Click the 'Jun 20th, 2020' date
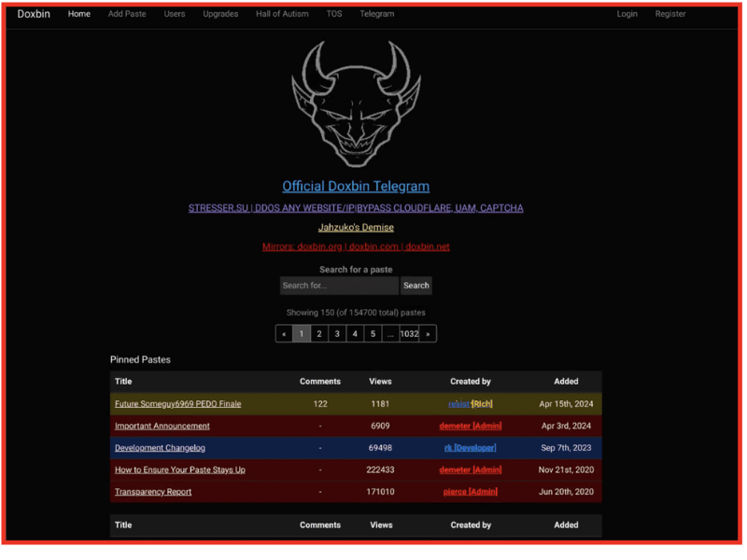Viewport: 747px width, 560px height. pyautogui.click(x=566, y=492)
